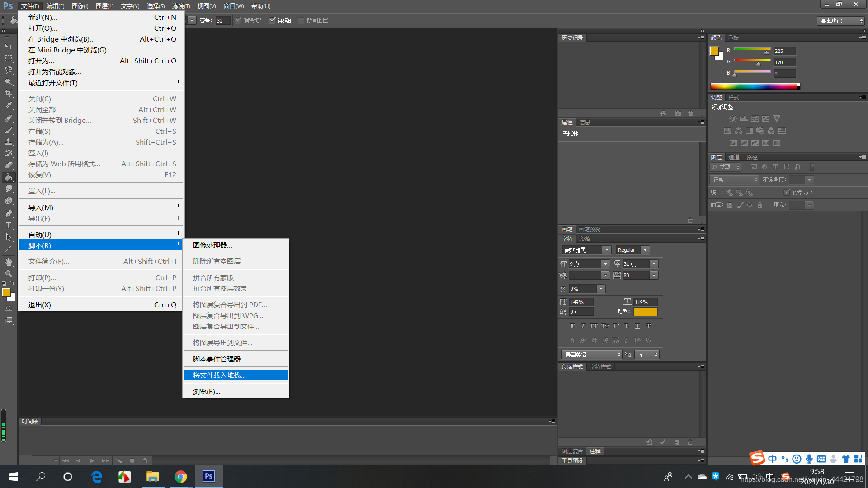Select the Pen tool
868x488 pixels.
(x=9, y=213)
